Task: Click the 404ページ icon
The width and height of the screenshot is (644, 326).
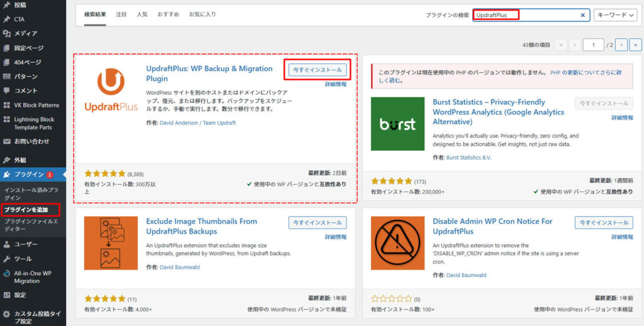Action: point(6,62)
